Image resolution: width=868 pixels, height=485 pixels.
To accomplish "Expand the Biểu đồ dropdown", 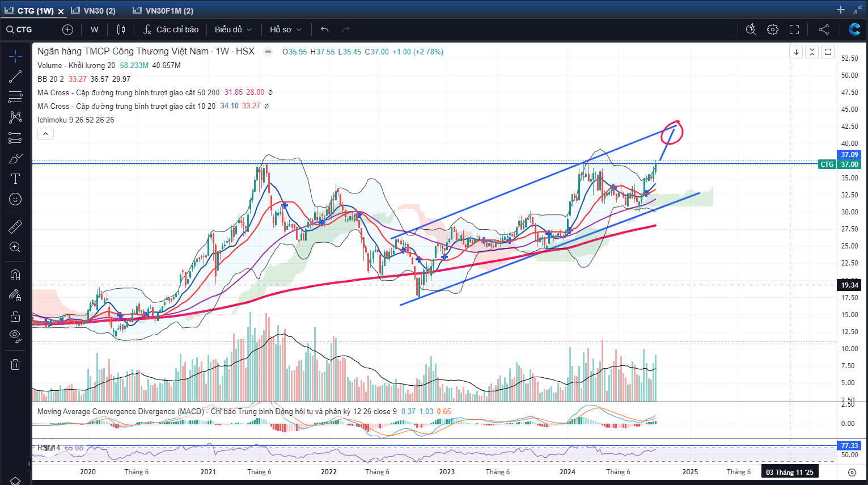I will [x=233, y=29].
